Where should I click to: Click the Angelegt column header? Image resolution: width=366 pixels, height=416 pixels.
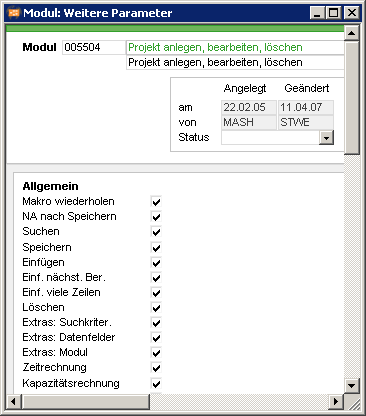click(245, 88)
